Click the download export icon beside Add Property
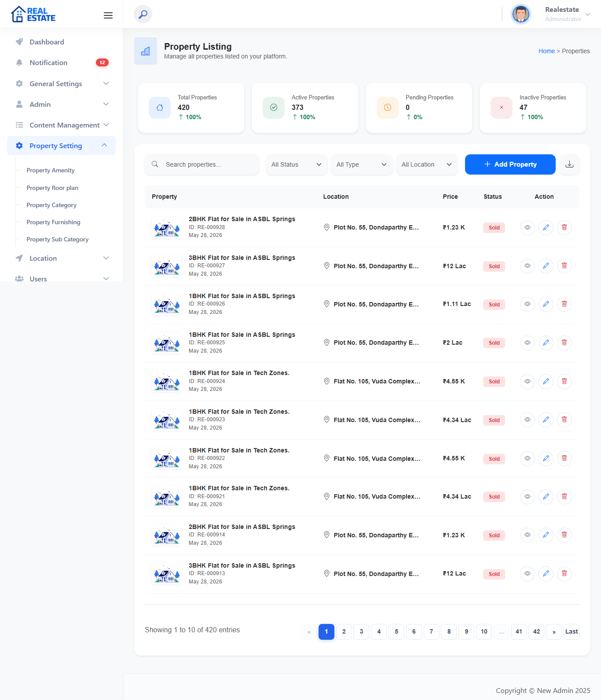The height and width of the screenshot is (700, 601). (x=569, y=164)
